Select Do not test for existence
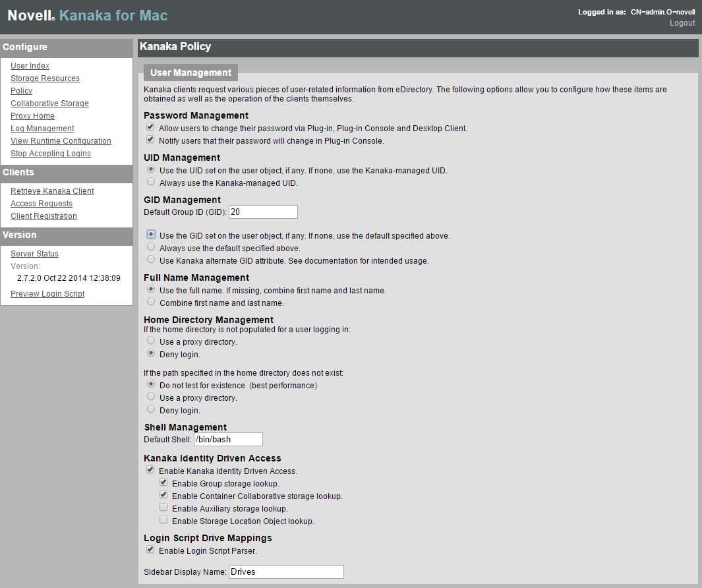702x588 pixels. (152, 384)
